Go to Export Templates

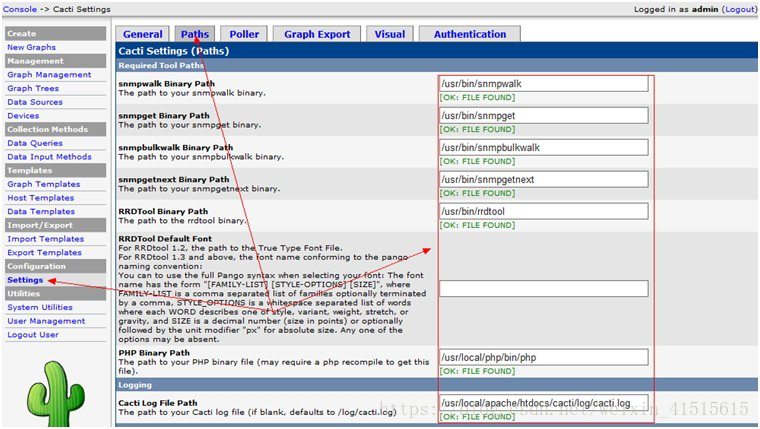45,253
